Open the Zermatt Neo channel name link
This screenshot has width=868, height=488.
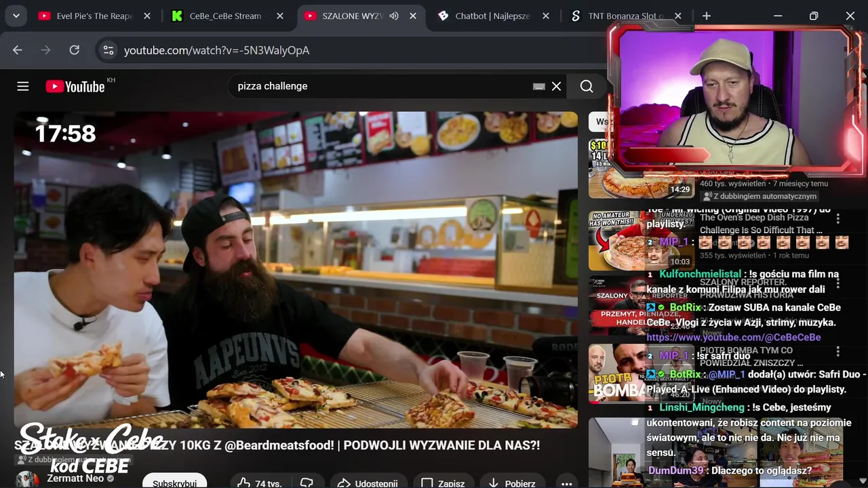pos(75,479)
